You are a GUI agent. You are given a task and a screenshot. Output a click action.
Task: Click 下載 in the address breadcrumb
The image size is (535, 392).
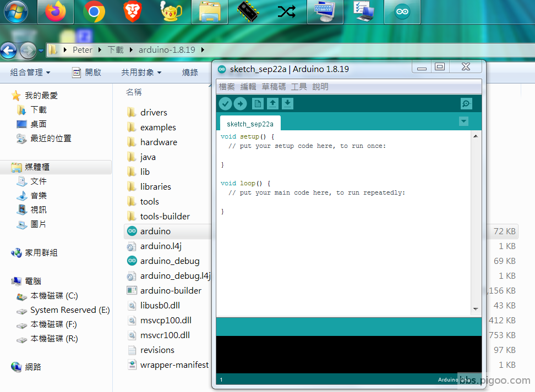(116, 50)
